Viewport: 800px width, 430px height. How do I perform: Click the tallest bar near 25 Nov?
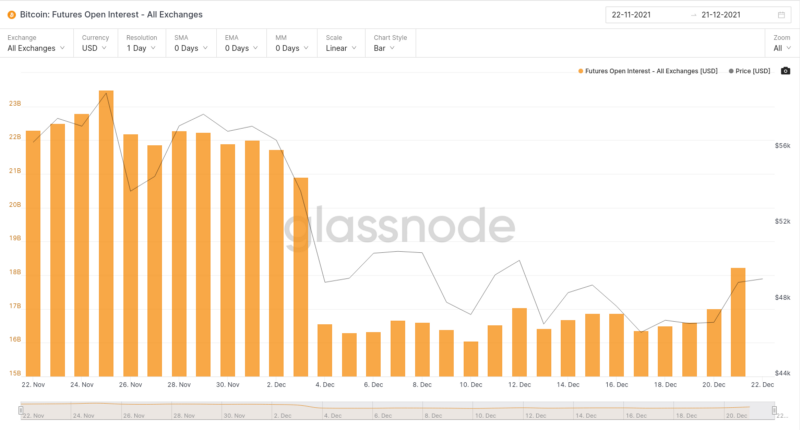106,232
